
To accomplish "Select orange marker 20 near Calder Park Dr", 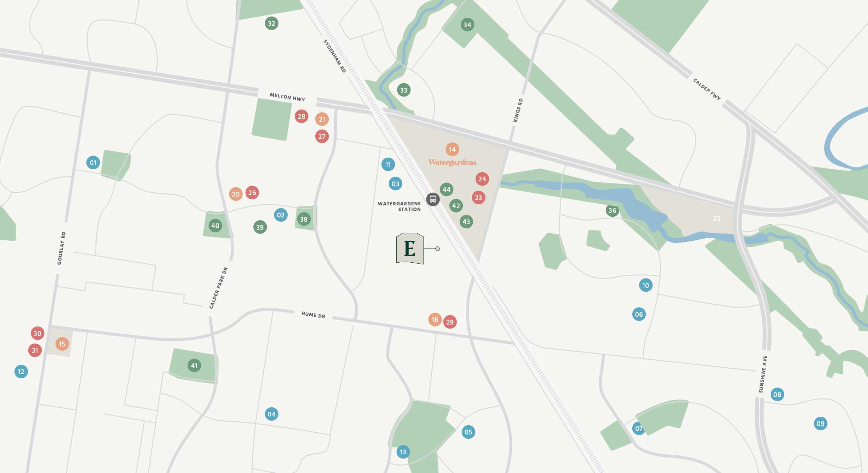I will (236, 194).
